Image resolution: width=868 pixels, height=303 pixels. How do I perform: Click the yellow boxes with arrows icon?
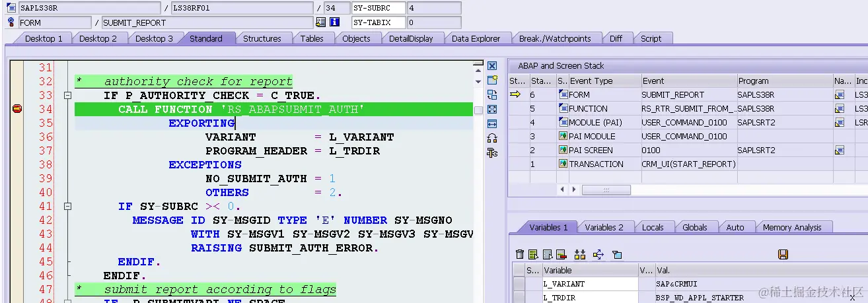click(x=580, y=254)
